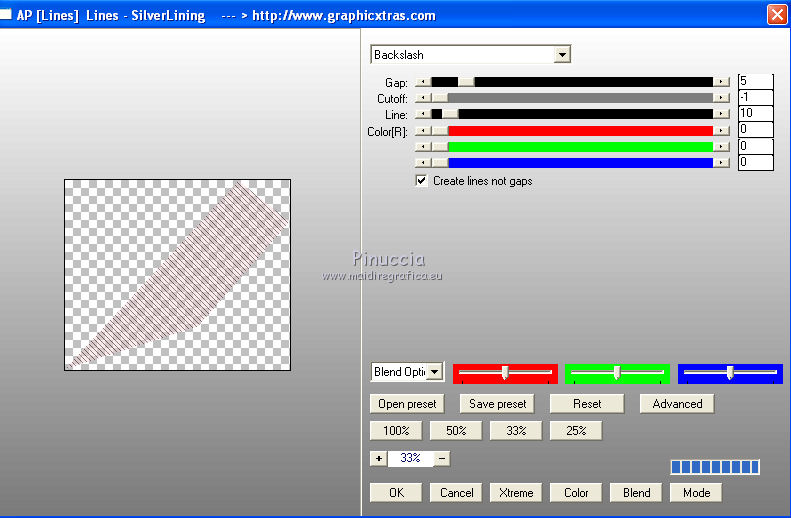Click the red Color slider right arrow
The image size is (791, 518).
pos(721,131)
